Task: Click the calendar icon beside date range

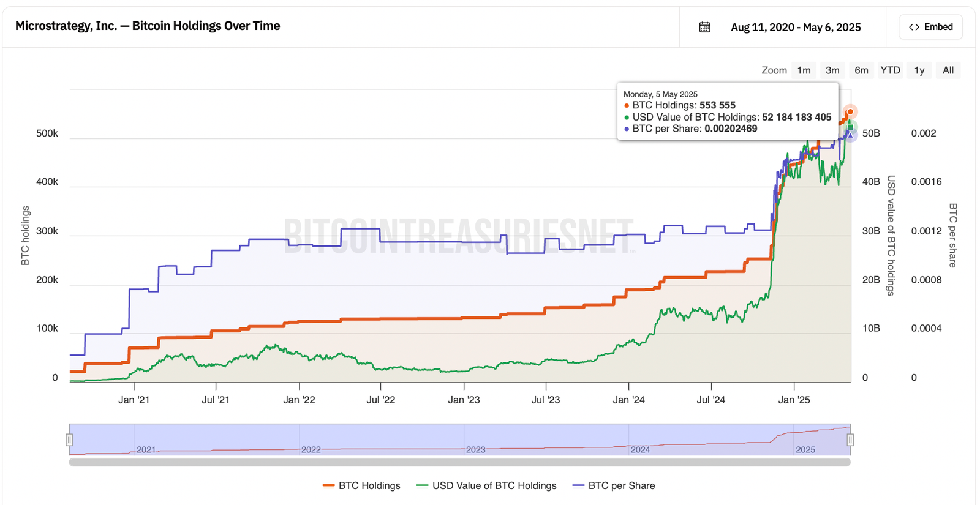Action: (x=704, y=27)
